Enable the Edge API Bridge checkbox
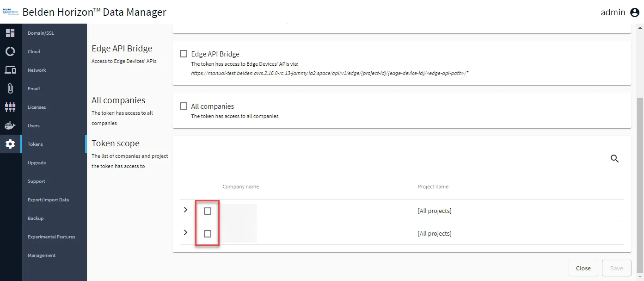Image resolution: width=644 pixels, height=281 pixels. coord(184,54)
